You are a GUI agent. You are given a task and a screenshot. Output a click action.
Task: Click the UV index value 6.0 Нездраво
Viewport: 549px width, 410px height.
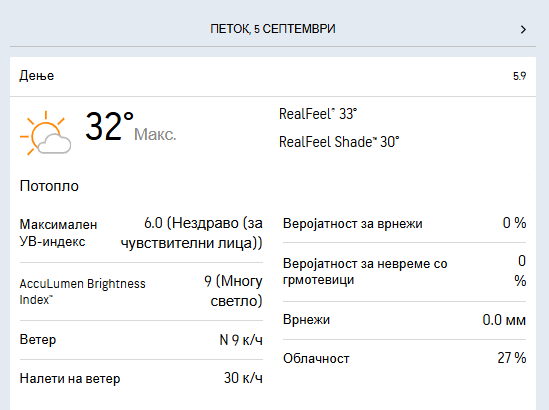click(192, 233)
